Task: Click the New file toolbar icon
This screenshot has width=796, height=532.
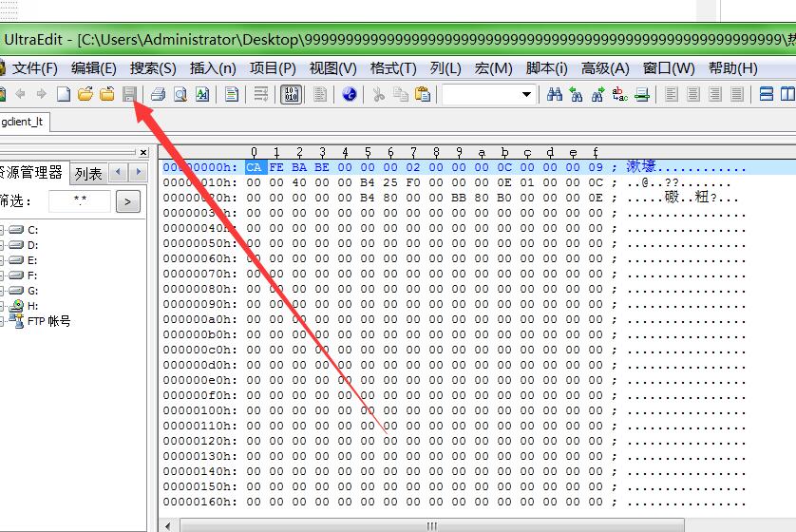Action: click(64, 94)
